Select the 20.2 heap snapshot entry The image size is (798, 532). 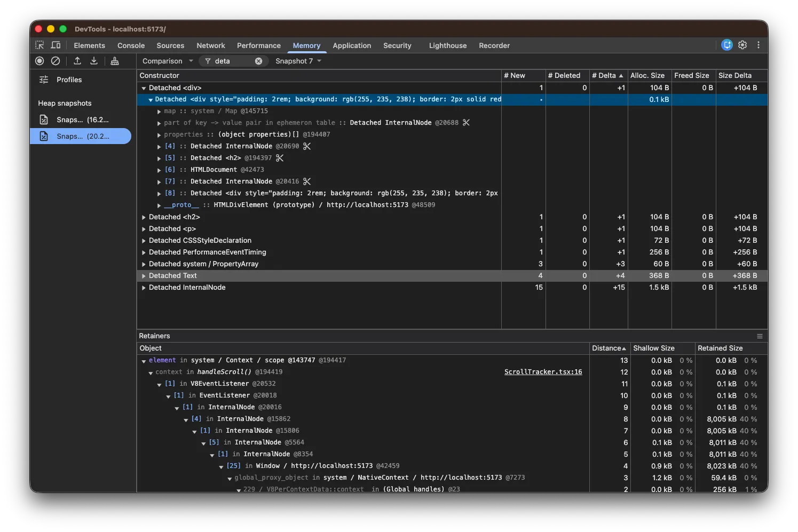pos(81,136)
